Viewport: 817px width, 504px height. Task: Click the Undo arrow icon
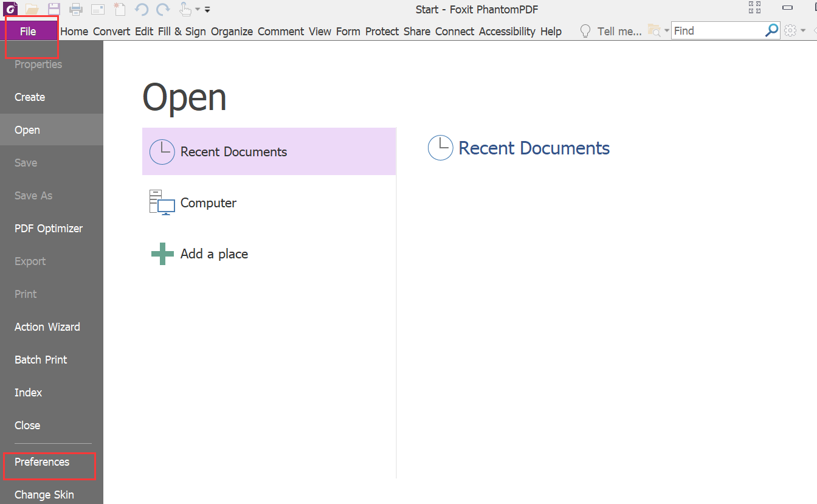tap(142, 9)
